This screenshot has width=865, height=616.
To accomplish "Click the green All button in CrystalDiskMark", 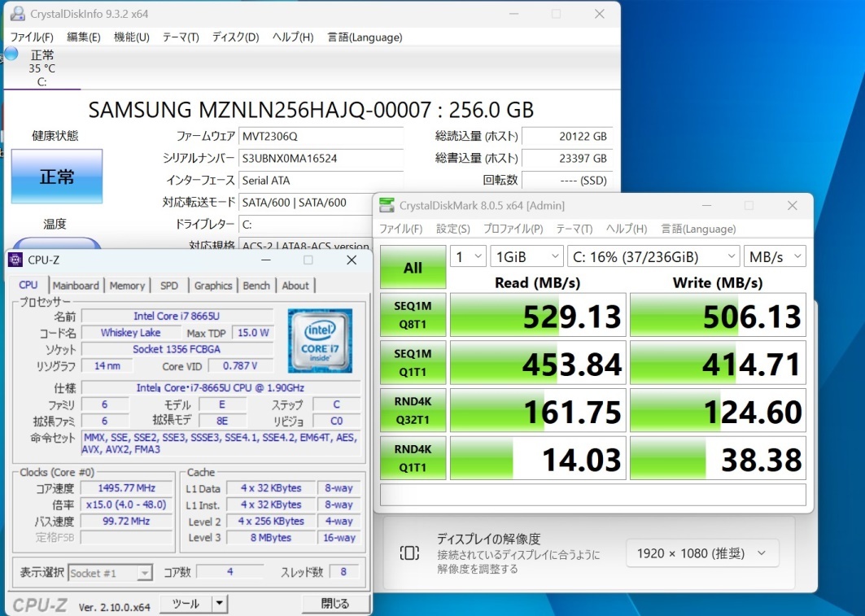I will point(413,268).
